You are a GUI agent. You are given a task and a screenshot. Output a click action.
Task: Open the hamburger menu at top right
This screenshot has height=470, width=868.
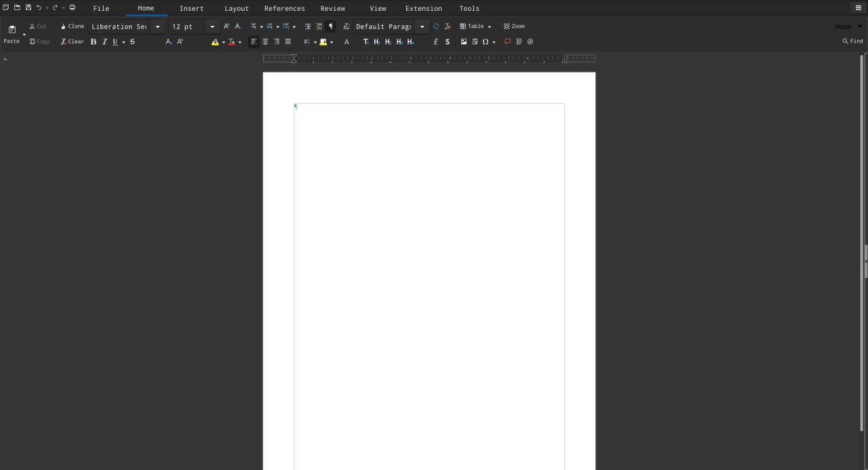click(x=858, y=8)
